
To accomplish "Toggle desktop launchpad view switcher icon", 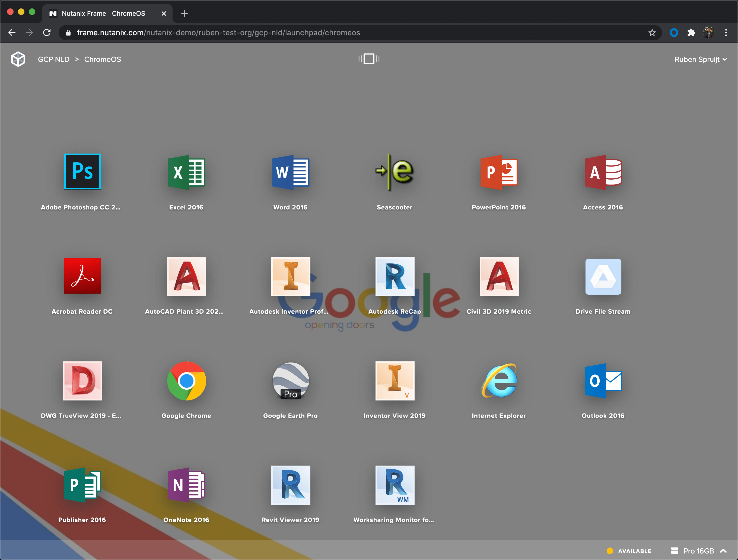I will (x=369, y=59).
